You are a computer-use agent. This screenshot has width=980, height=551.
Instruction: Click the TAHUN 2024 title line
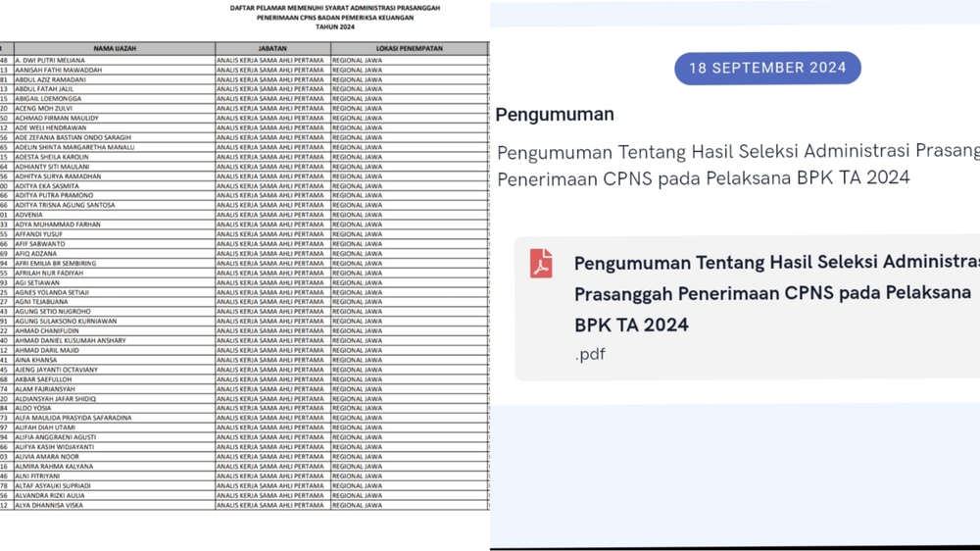335,27
